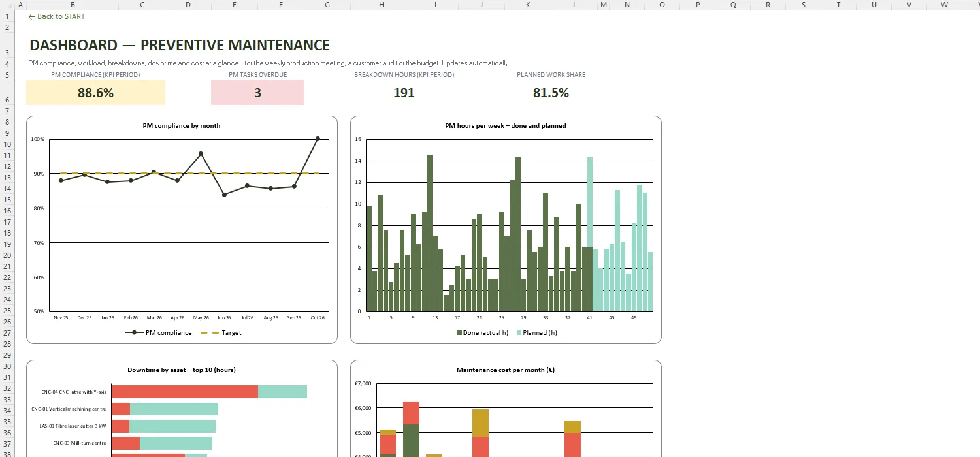Select row 27 header
980x457 pixels.
coord(7,333)
